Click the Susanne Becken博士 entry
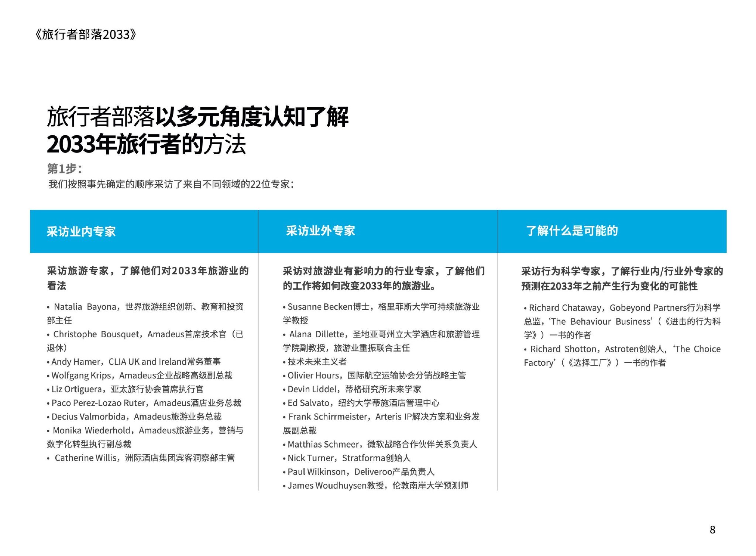 coord(381,314)
